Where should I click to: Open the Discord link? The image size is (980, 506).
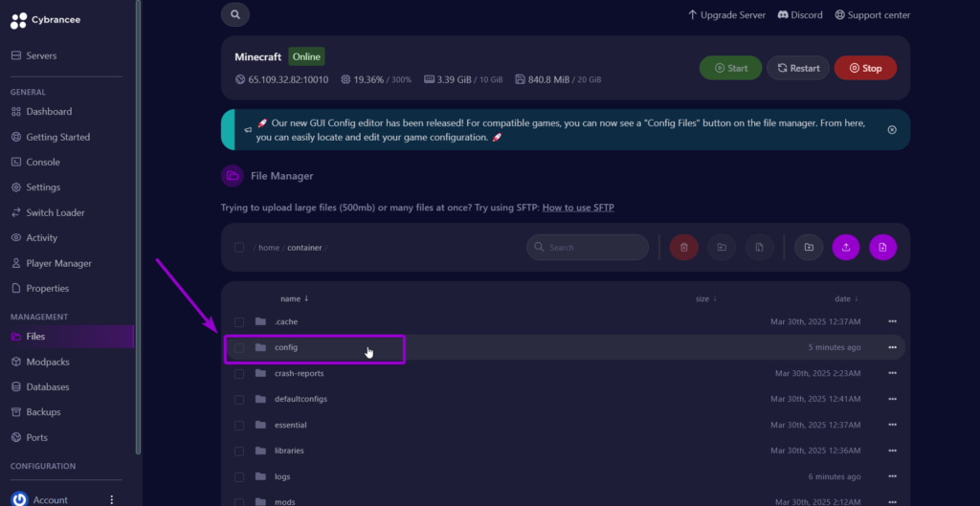coord(800,15)
